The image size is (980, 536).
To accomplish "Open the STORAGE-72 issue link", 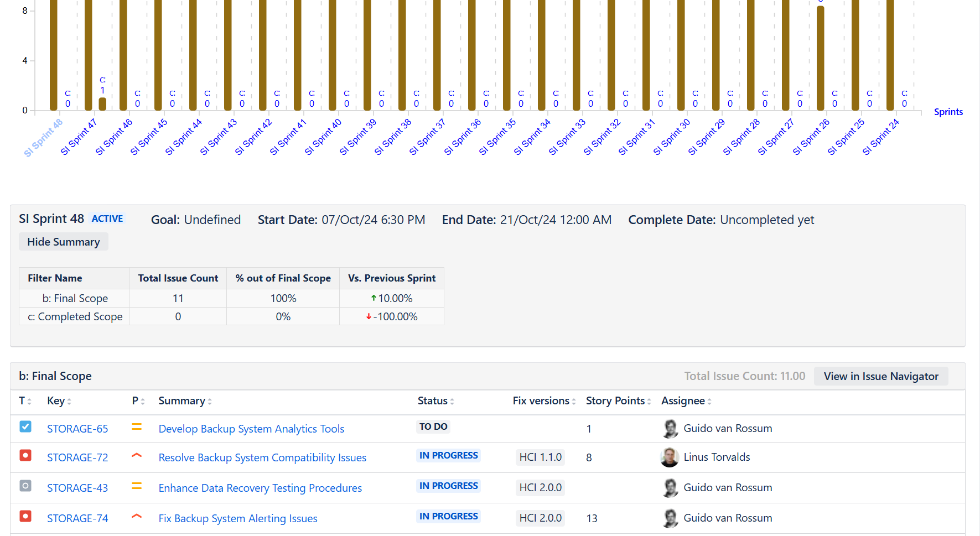I will tap(77, 457).
